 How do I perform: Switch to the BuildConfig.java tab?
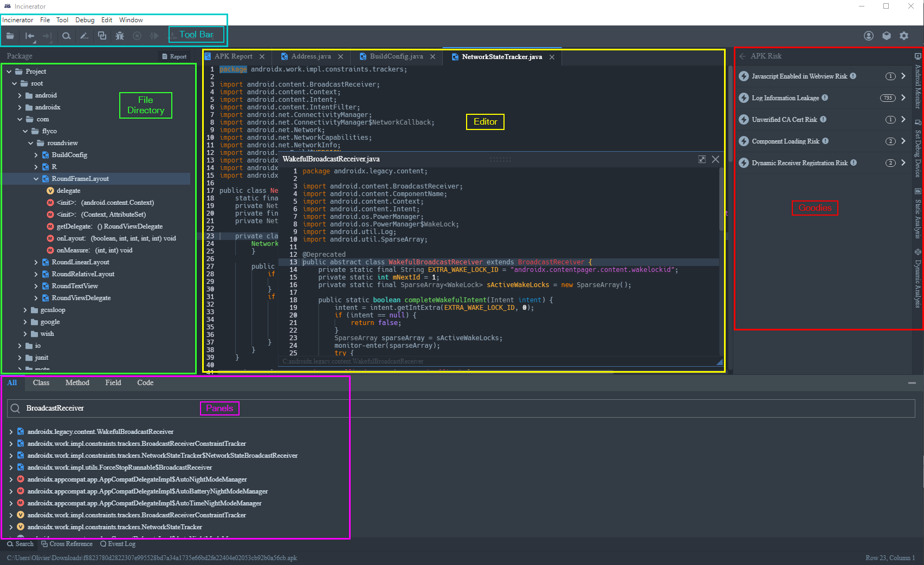tap(396, 56)
